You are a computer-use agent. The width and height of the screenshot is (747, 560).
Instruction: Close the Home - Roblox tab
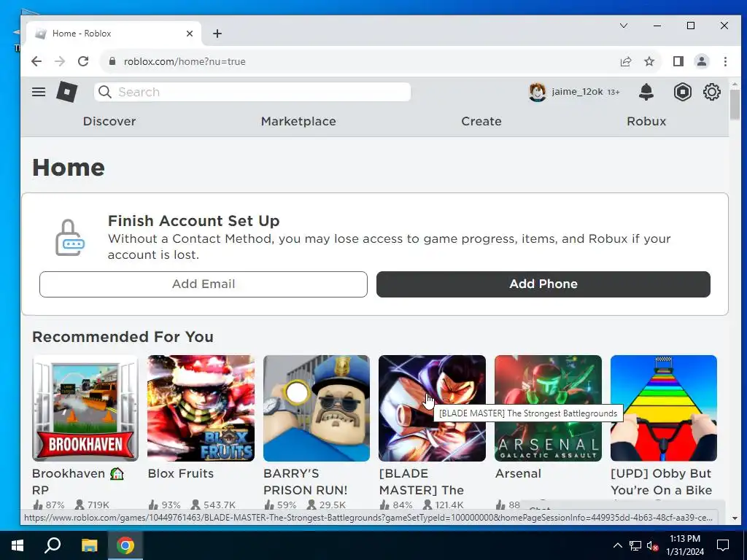click(x=190, y=34)
